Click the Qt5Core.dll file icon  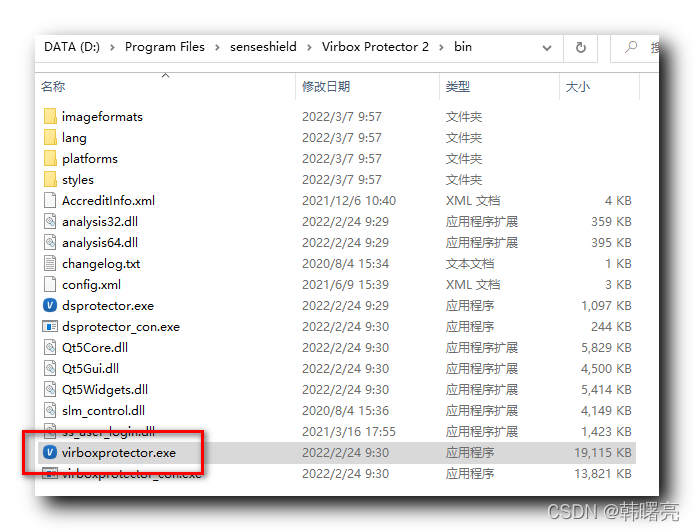[50, 347]
